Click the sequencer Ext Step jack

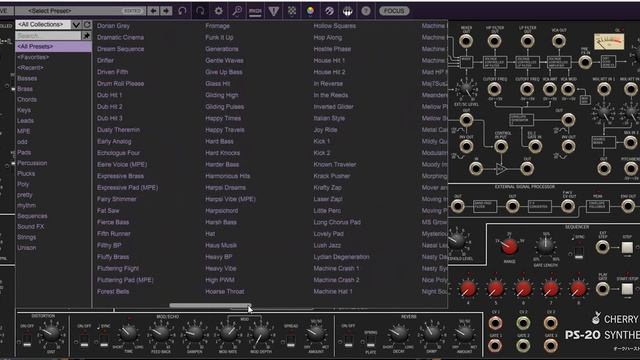[602, 247]
